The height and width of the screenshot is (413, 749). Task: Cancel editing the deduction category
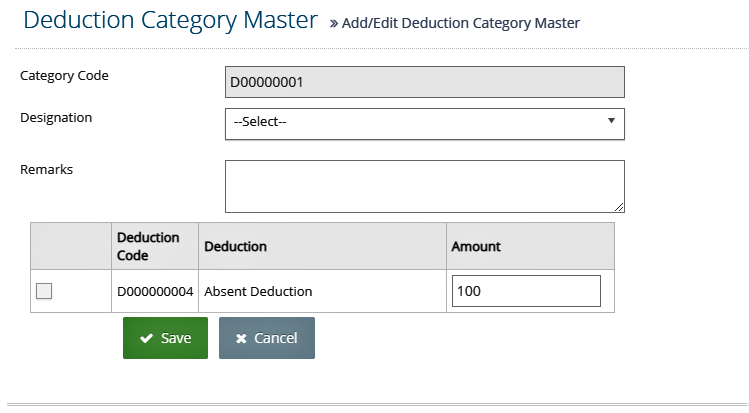[267, 338]
